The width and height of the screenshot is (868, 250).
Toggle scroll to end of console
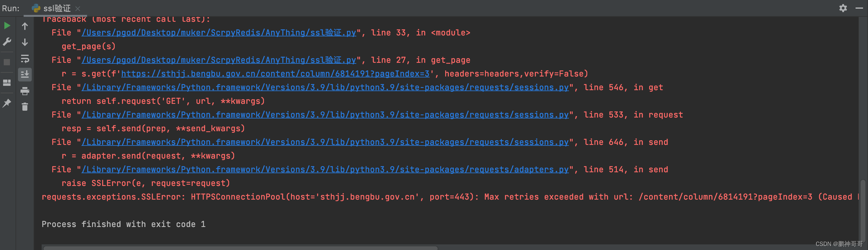tap(25, 74)
